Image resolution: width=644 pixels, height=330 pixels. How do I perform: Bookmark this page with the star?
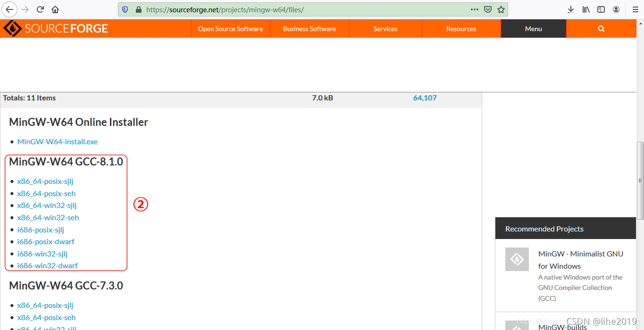coord(501,9)
